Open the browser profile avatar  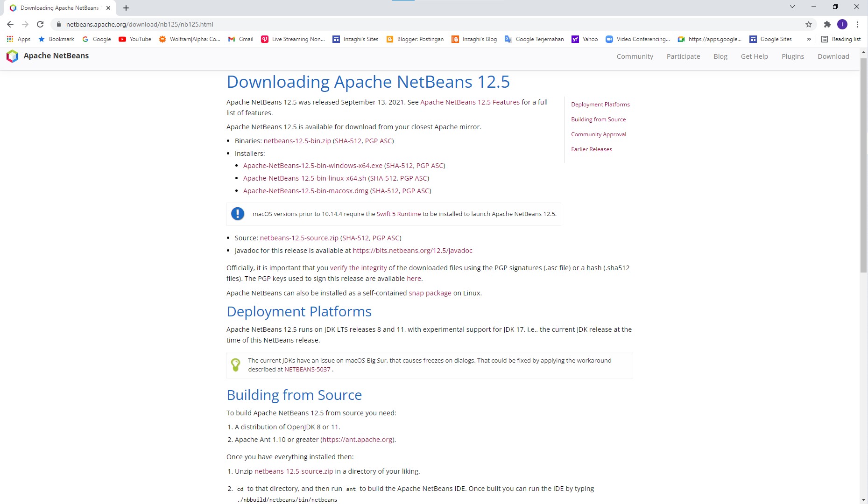coord(842,24)
